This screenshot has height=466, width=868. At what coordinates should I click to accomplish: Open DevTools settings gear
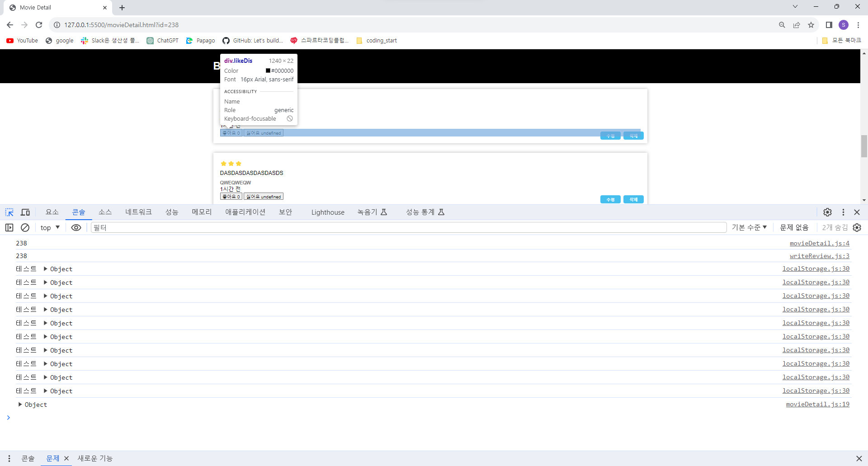click(x=827, y=212)
